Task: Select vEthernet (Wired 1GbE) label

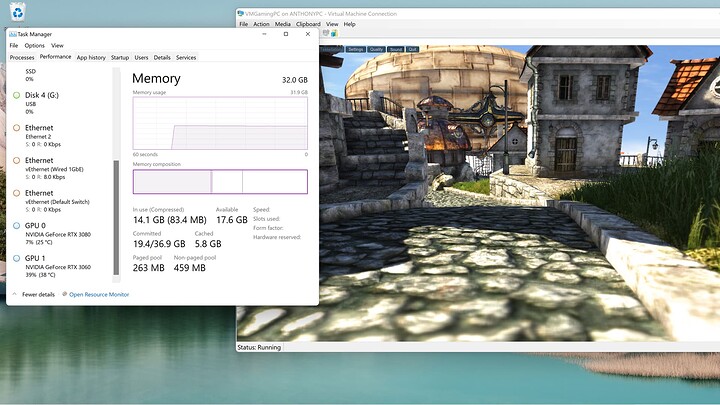Action: click(x=54, y=169)
